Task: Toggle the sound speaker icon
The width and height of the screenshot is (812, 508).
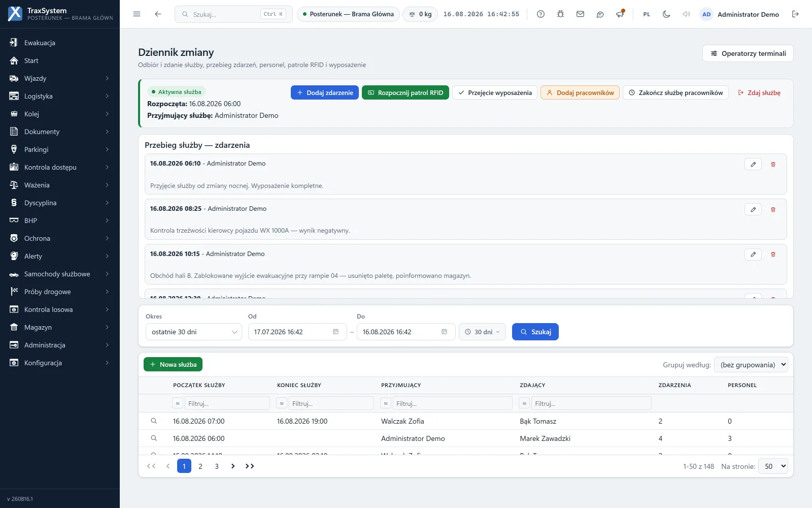Action: [686, 14]
